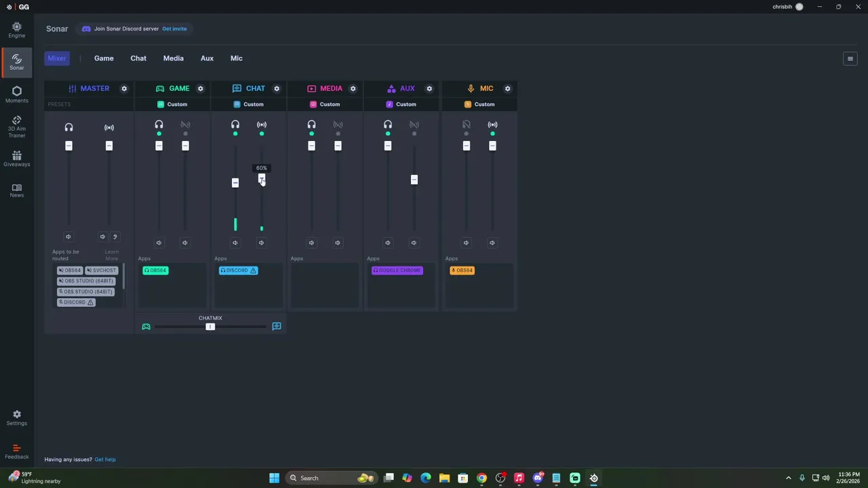The width and height of the screenshot is (868, 488).
Task: Open the MIC Custom preset dropdown
Action: [x=479, y=104]
